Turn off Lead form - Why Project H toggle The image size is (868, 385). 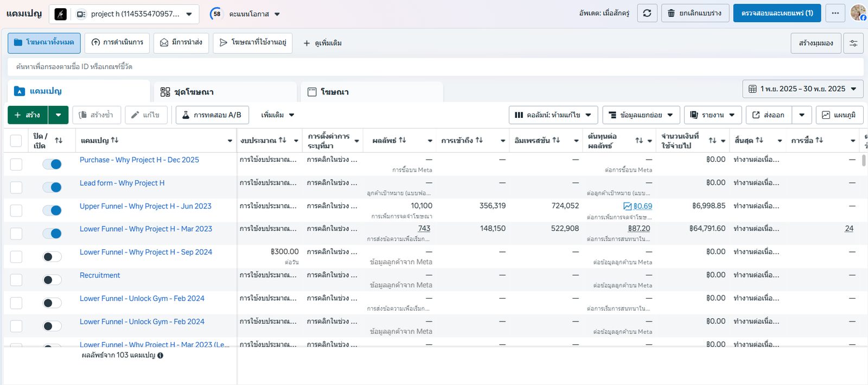point(52,187)
